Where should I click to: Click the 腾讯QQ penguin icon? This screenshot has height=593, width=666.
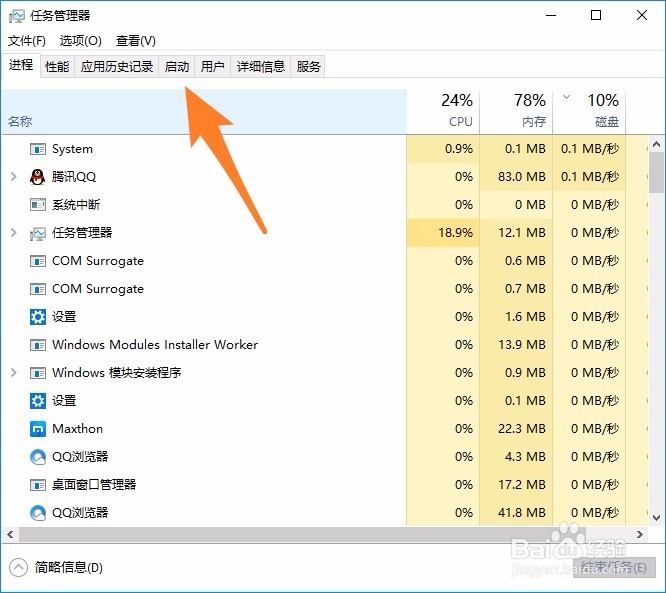click(38, 177)
